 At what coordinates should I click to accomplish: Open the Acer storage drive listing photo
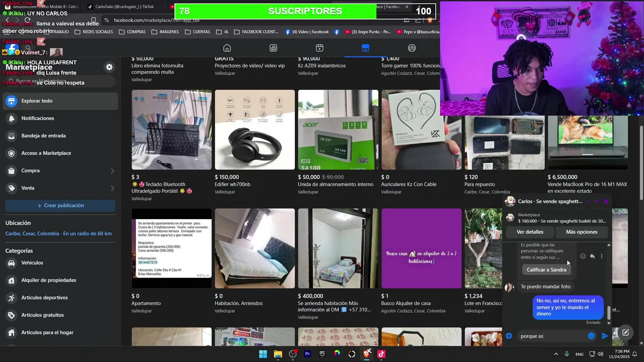(x=338, y=130)
